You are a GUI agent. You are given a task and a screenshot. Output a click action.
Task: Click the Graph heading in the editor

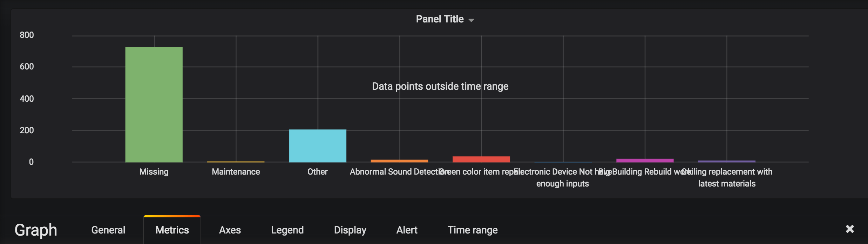coord(36,230)
